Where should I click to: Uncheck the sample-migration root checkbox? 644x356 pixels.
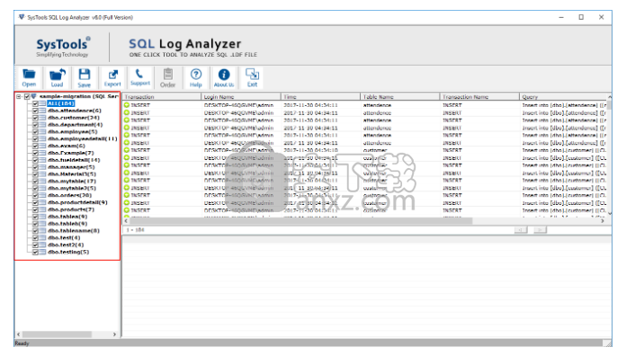pos(27,96)
